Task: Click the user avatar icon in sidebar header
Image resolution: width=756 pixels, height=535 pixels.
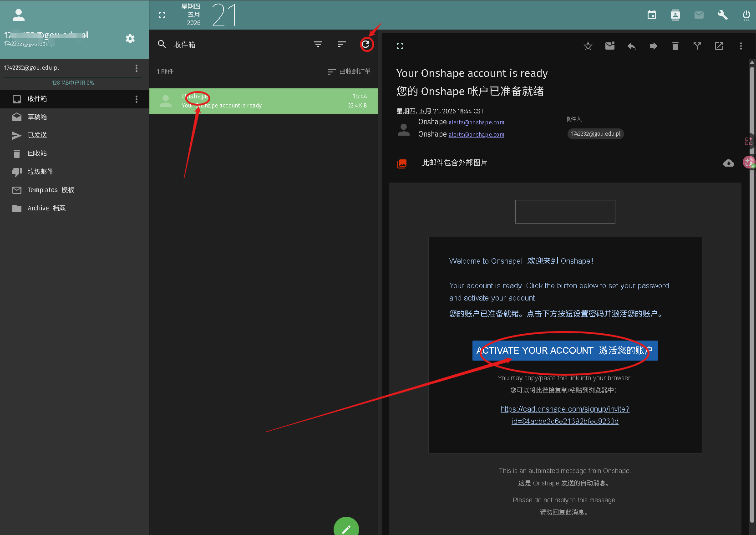Action: (x=19, y=15)
